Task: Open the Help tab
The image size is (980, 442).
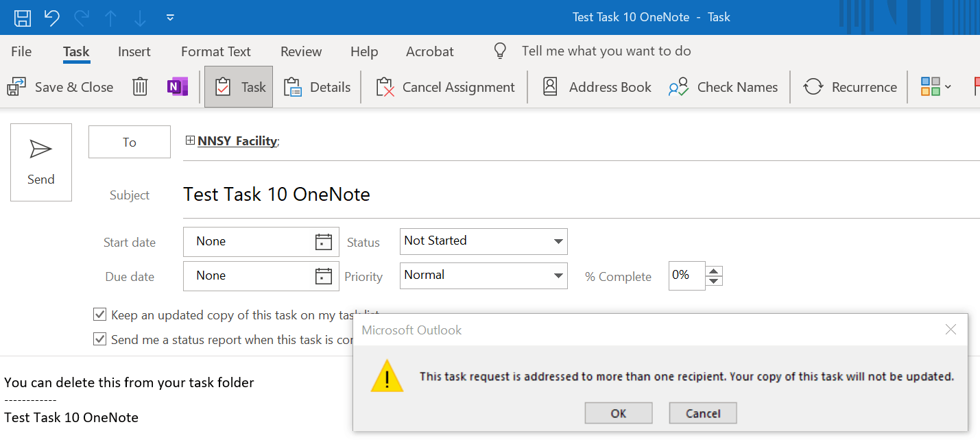Action: pos(364,51)
